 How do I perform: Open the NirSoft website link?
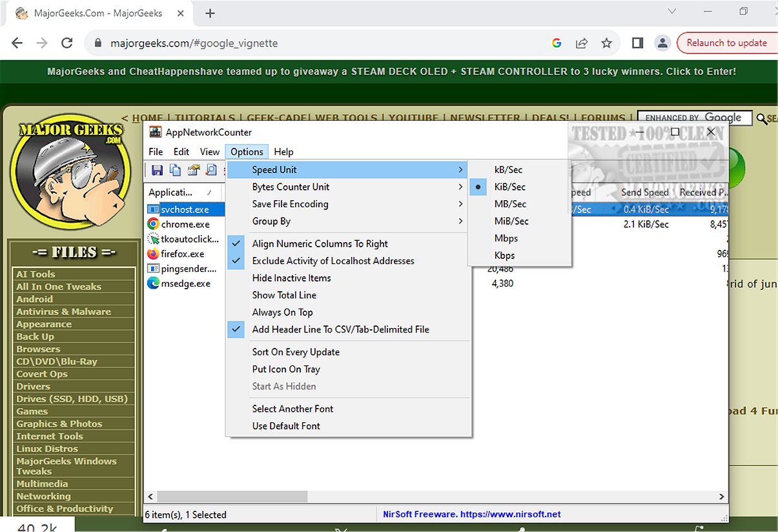click(471, 515)
